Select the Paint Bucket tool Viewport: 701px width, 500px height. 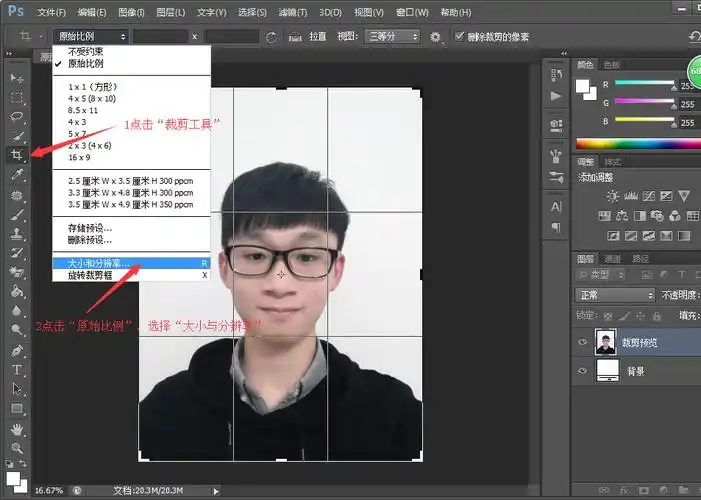17,291
